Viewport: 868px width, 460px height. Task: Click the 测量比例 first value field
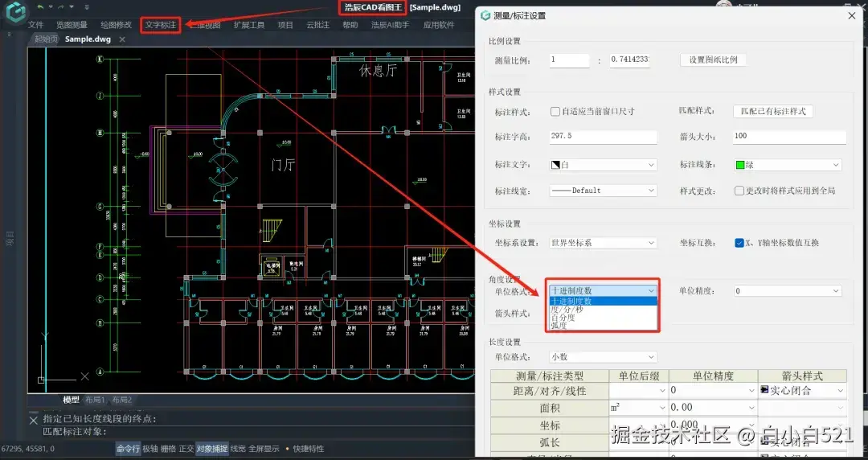570,60
